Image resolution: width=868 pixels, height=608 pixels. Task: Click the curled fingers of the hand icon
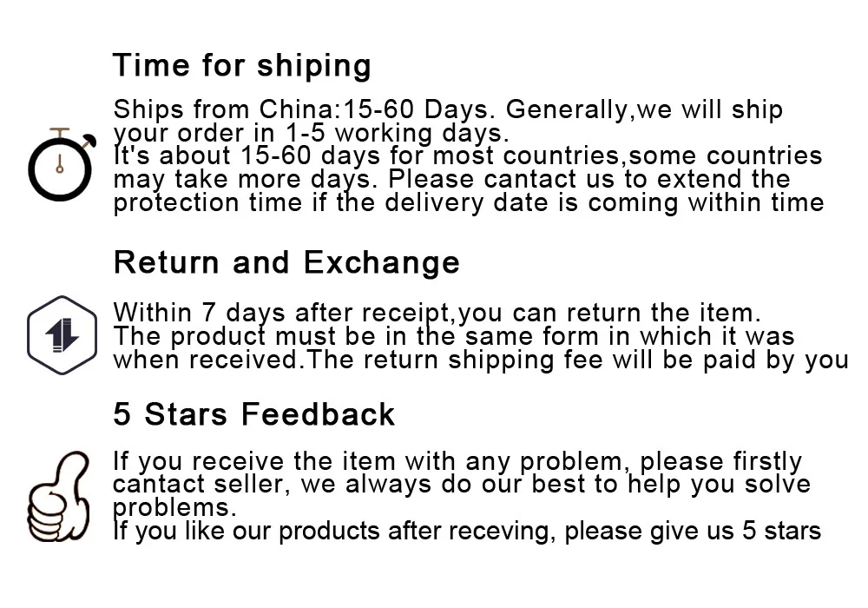point(47,516)
